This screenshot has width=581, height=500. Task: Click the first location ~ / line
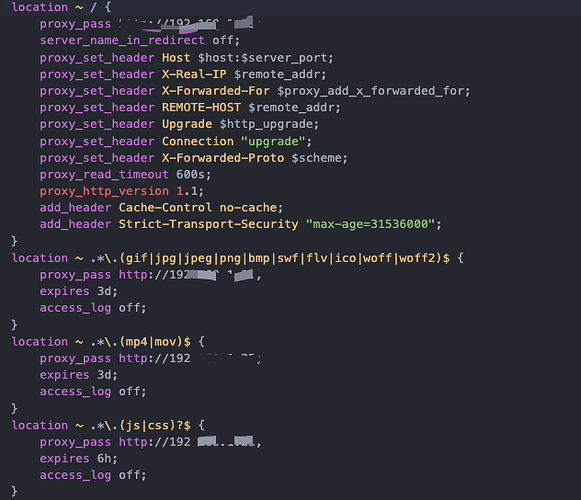pyautogui.click(x=62, y=7)
